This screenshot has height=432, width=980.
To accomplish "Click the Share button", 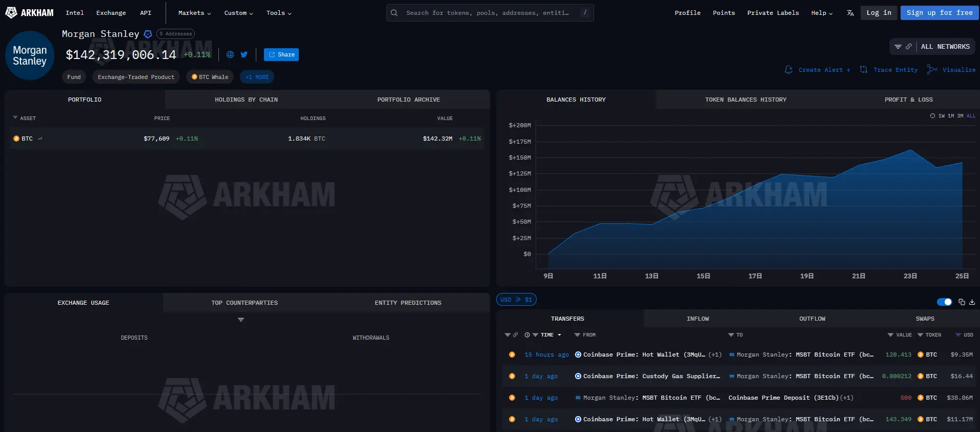I will [x=281, y=54].
